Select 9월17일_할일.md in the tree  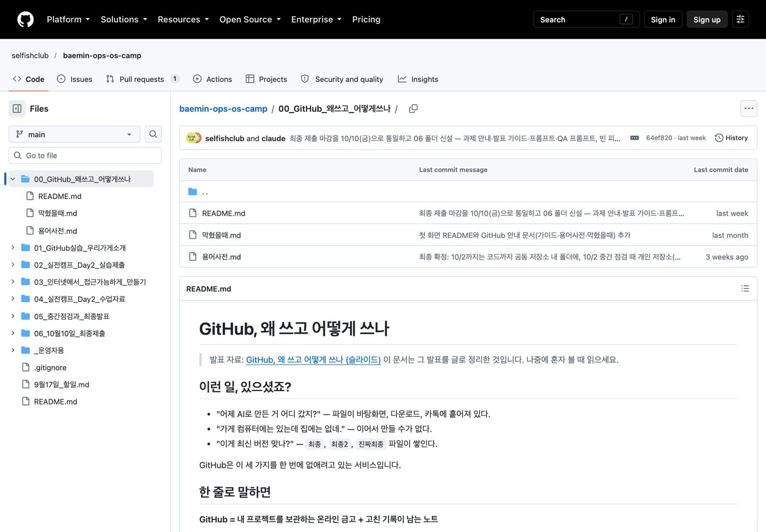(x=62, y=385)
